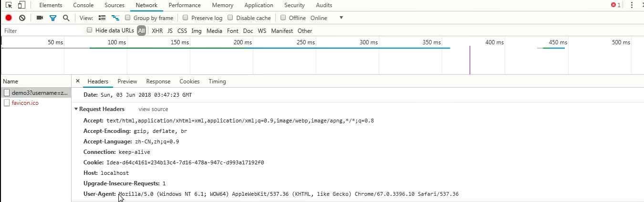Click the view source link
Screen dimensions: 644x202
coord(154,109)
